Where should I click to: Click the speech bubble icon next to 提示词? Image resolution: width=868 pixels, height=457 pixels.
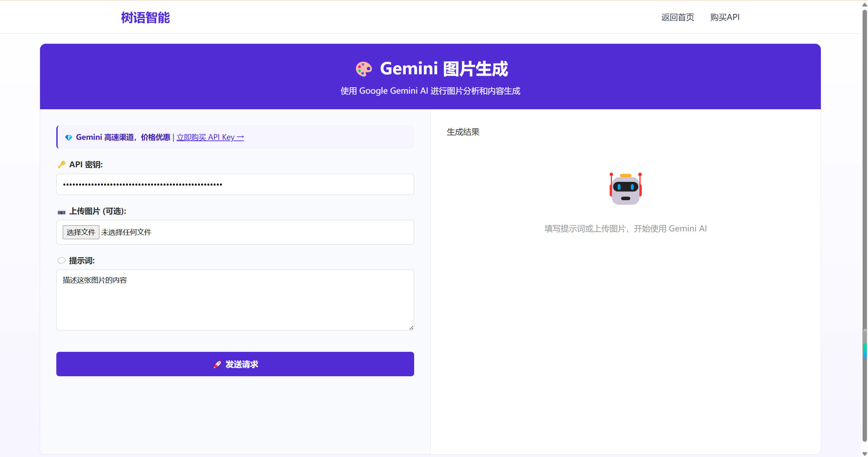click(x=61, y=261)
